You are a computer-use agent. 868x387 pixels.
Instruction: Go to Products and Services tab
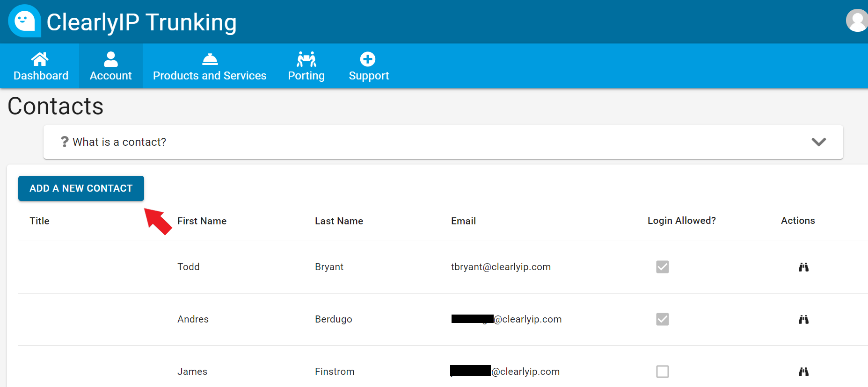pyautogui.click(x=210, y=66)
